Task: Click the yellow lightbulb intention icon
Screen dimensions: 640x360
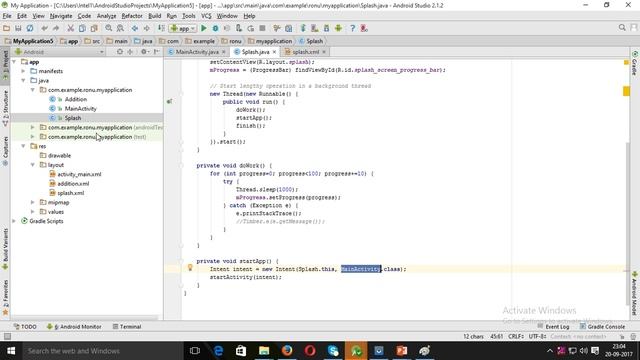Action: [190, 268]
